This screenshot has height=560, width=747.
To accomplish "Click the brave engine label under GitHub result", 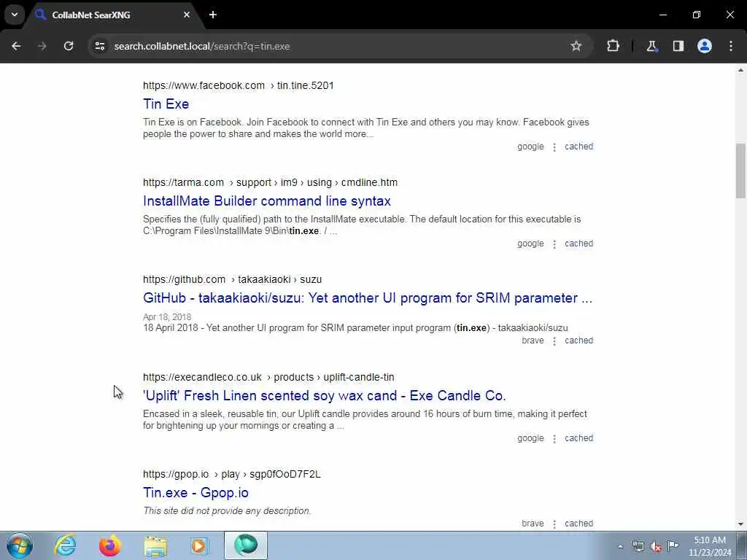I will (533, 341).
